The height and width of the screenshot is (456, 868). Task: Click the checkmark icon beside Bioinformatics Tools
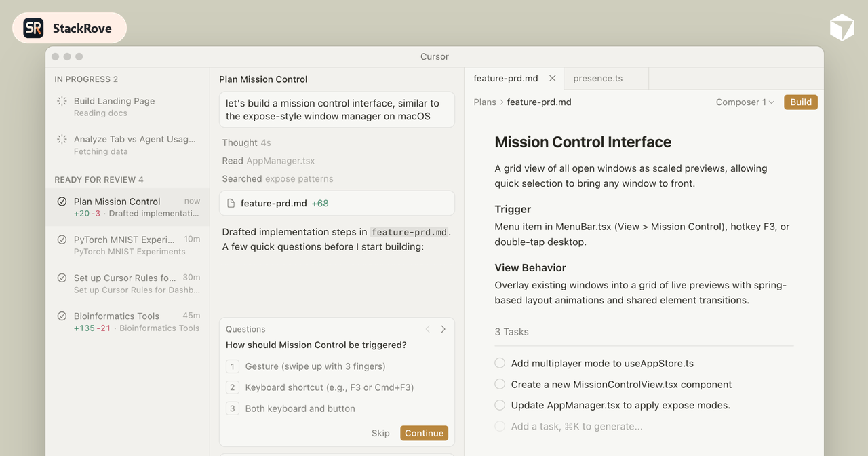click(x=61, y=316)
